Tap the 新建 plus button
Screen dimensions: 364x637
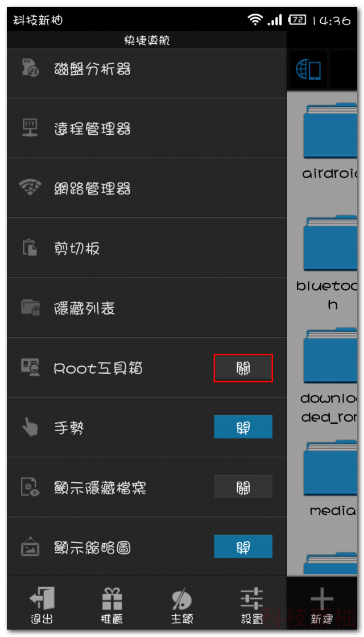click(x=322, y=606)
